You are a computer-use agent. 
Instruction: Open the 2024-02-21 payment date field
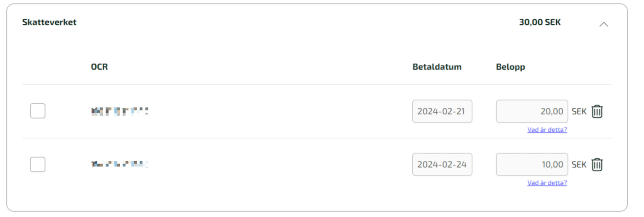(x=442, y=111)
